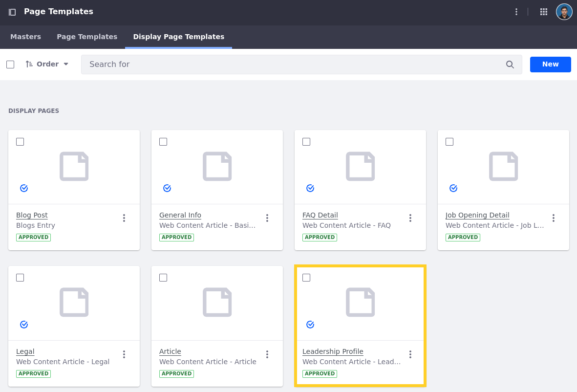Open the applications grid menu
The width and height of the screenshot is (577, 392).
(543, 12)
